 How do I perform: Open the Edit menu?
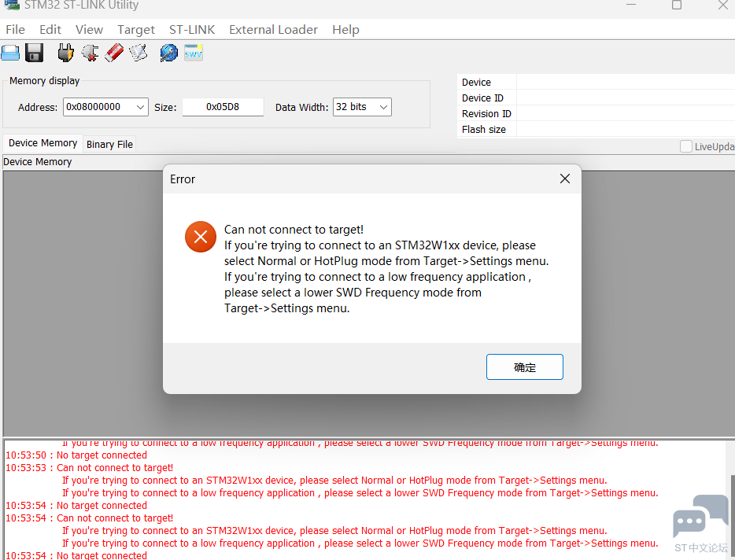[x=50, y=30]
